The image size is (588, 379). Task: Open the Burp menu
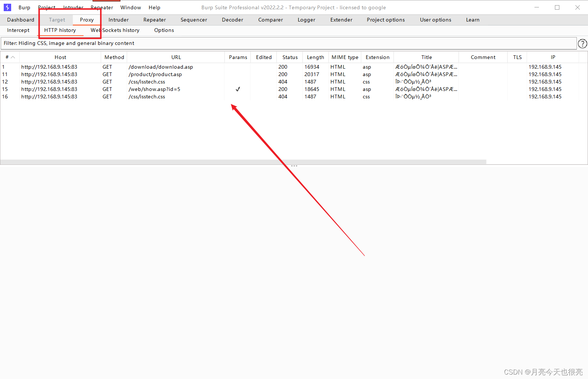tap(24, 7)
